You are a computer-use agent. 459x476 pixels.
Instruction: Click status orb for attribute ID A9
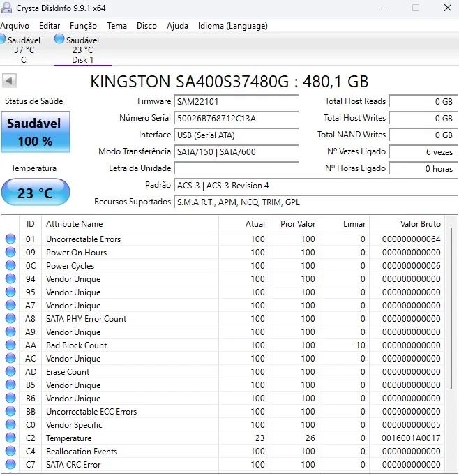10,332
